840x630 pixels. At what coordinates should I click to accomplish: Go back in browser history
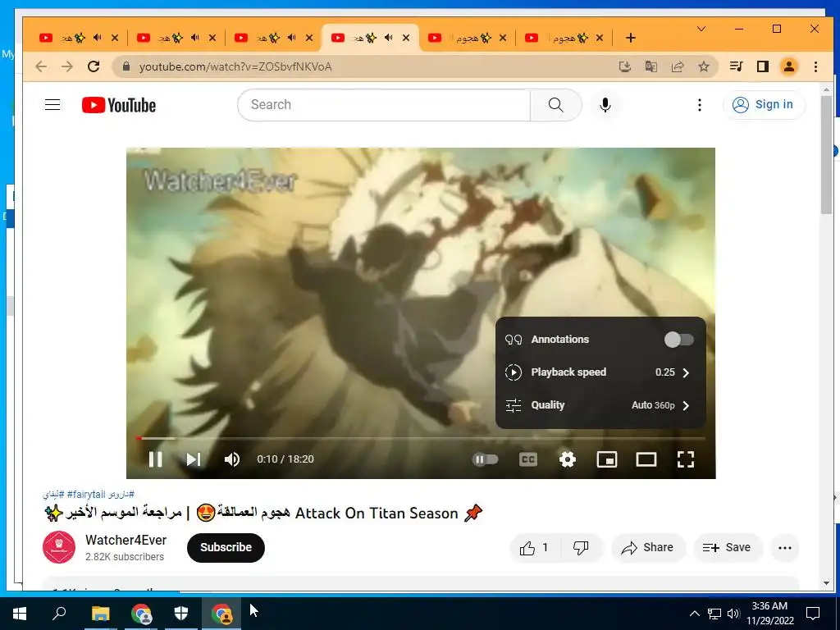41,66
